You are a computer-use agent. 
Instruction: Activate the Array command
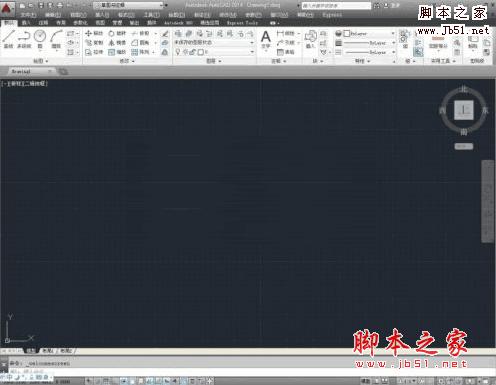click(140, 52)
